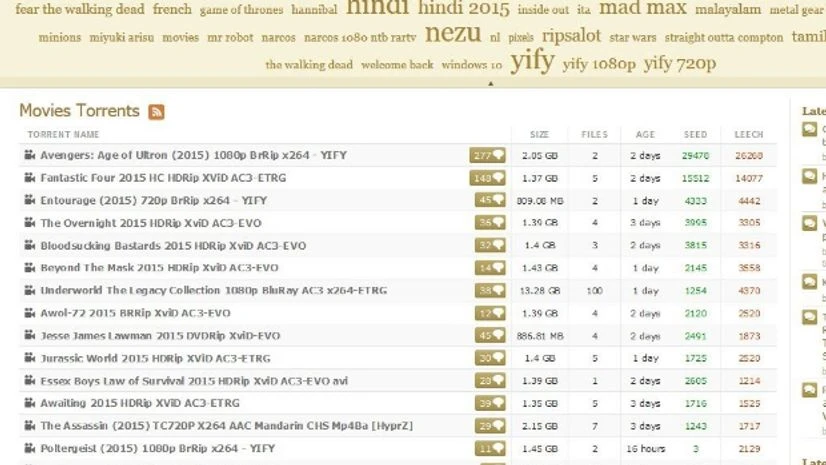This screenshot has width=826, height=465.
Task: Click the first comment bubble icon in the Latest sidebar
Action: click(x=810, y=130)
